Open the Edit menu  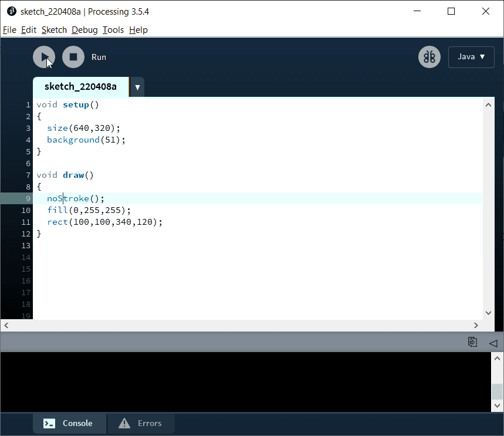29,30
